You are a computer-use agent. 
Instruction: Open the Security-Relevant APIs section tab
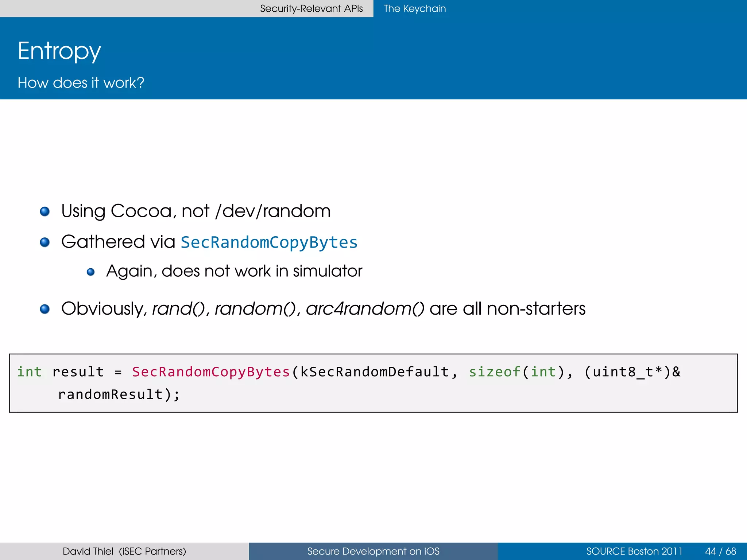tap(311, 8)
